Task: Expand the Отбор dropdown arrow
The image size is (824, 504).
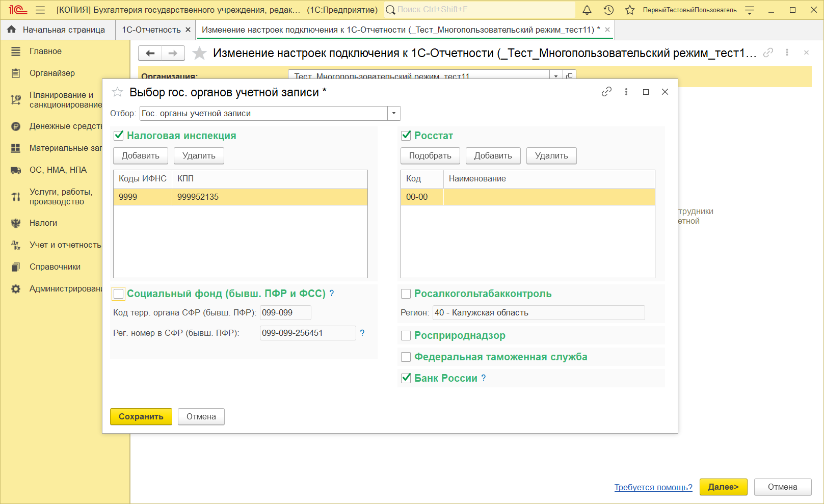Action: tap(394, 113)
